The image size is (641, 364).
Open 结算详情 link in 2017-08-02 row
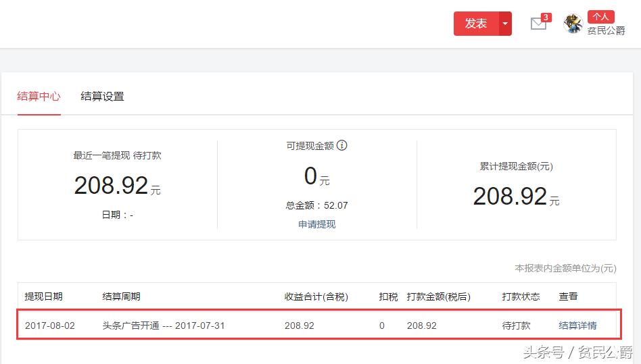tap(577, 326)
